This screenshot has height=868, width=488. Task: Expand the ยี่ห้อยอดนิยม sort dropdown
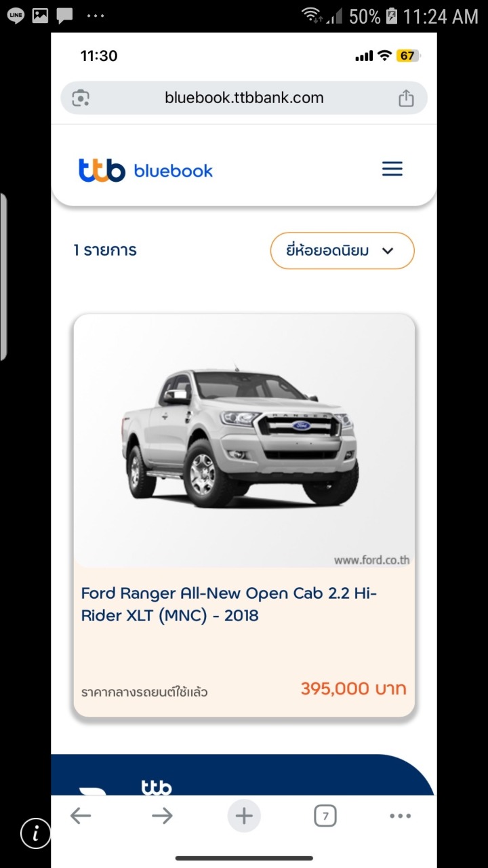(342, 251)
